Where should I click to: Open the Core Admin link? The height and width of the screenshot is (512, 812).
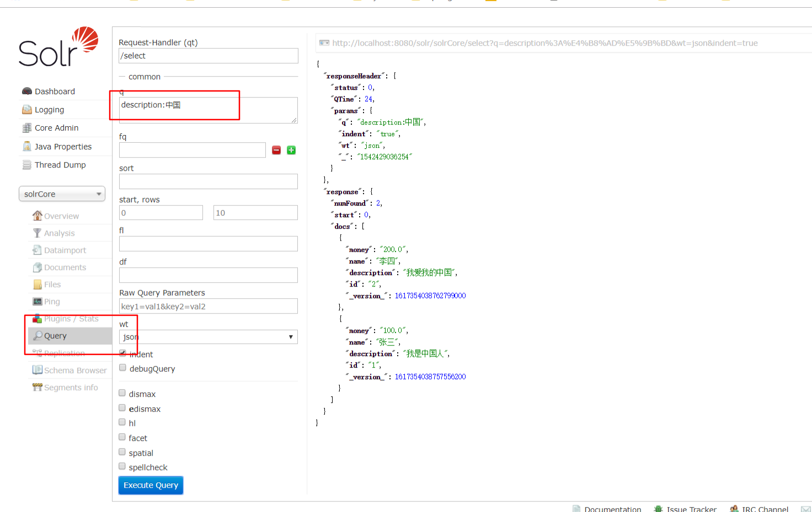pyautogui.click(x=56, y=128)
